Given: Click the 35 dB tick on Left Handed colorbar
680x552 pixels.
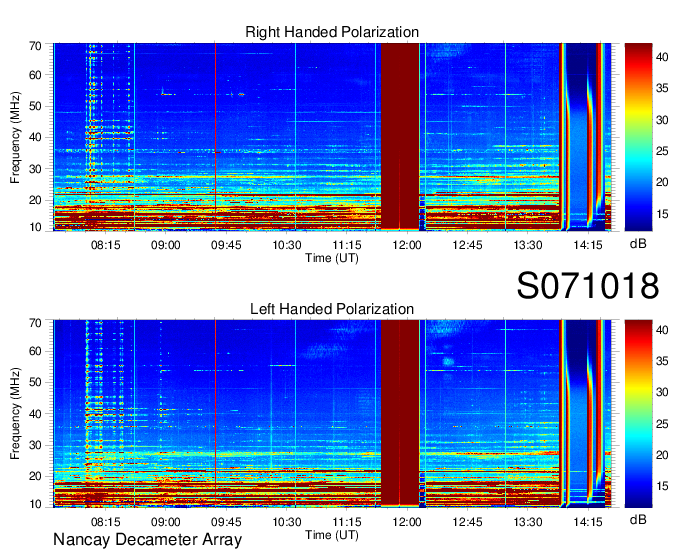Looking at the screenshot, I should coord(662,361).
